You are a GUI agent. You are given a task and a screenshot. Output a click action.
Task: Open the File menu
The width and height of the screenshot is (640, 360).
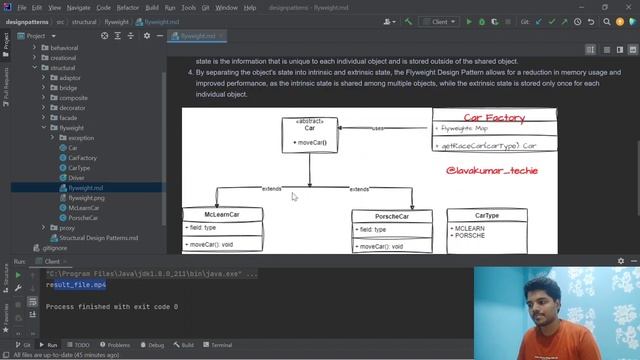pos(22,8)
